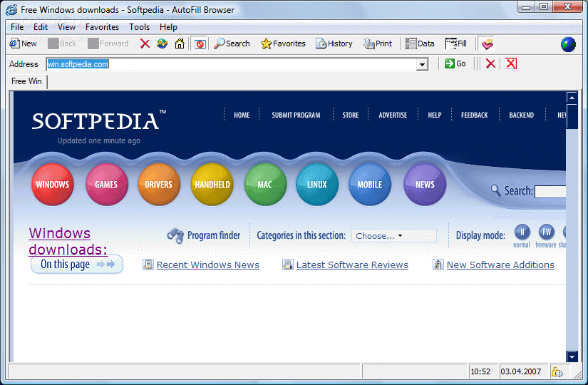
Task: Click the red X next to Go
Action: (x=490, y=63)
